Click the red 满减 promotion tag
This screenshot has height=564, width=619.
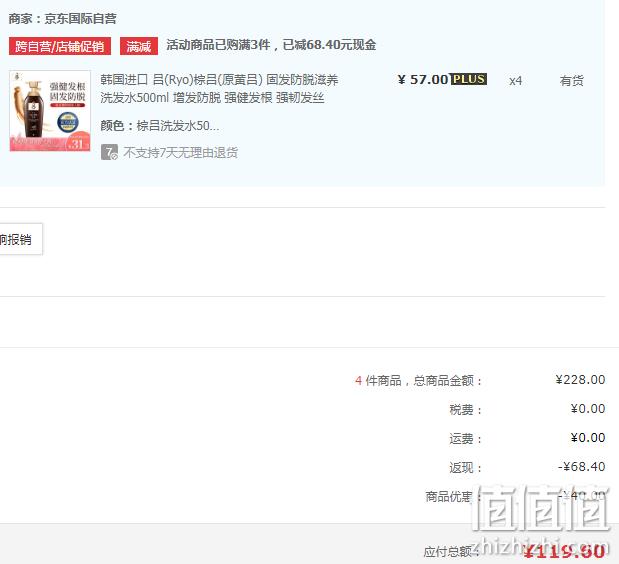pyautogui.click(x=139, y=46)
